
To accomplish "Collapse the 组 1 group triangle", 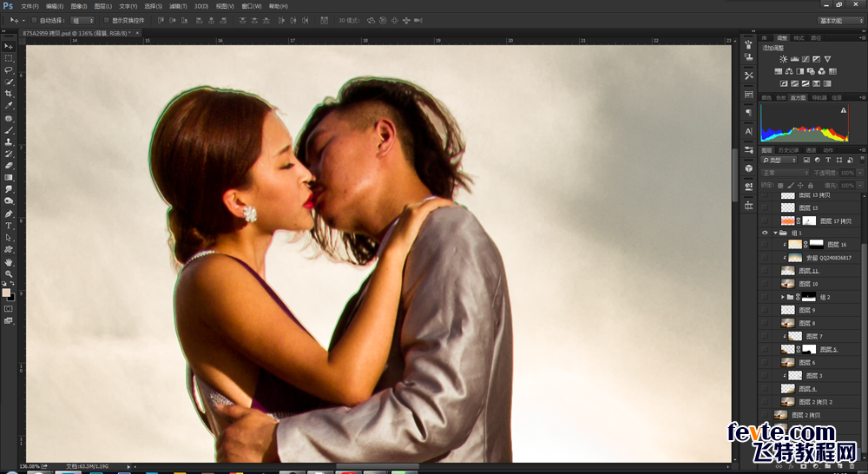I will 775,234.
